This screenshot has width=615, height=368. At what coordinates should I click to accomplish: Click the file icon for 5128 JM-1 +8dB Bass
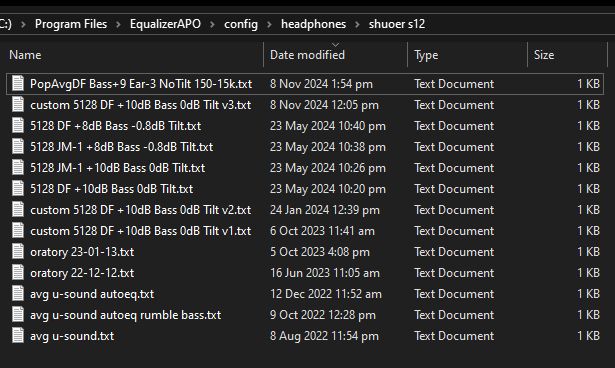pyautogui.click(x=18, y=146)
